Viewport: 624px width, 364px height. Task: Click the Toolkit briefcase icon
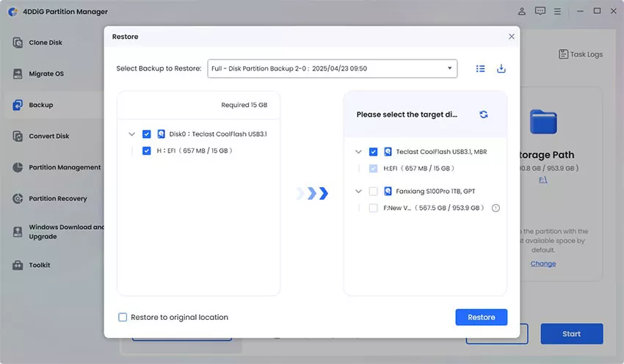tap(18, 265)
